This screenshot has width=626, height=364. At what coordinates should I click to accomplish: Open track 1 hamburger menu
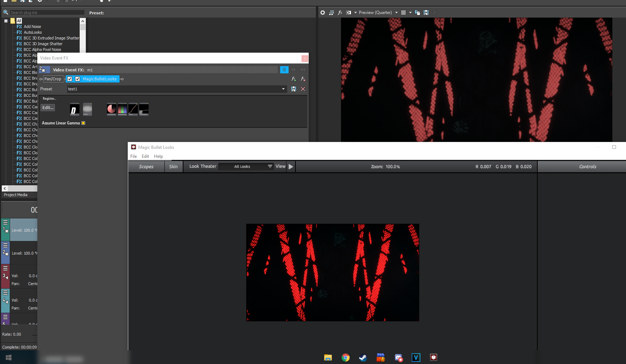(x=5, y=222)
